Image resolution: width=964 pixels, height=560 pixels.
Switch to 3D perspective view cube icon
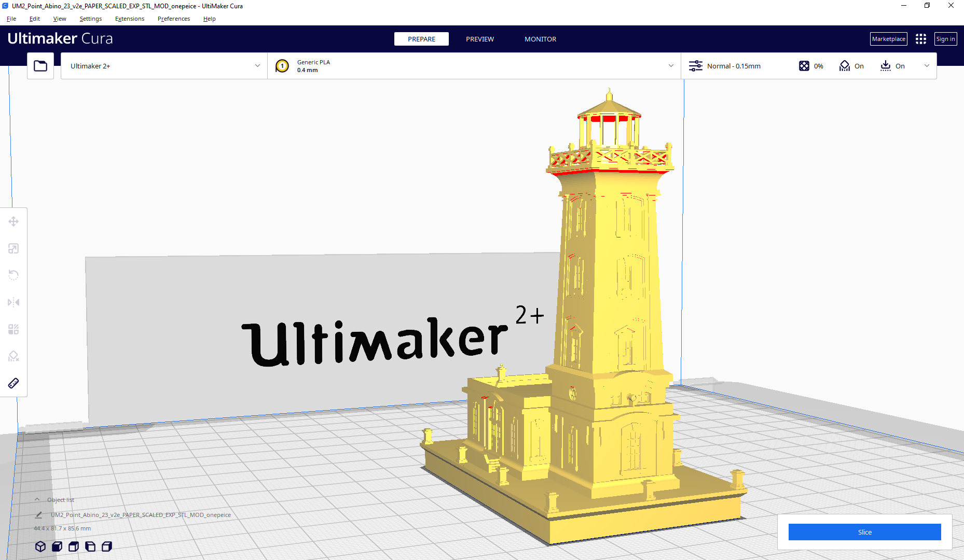pos(40,547)
